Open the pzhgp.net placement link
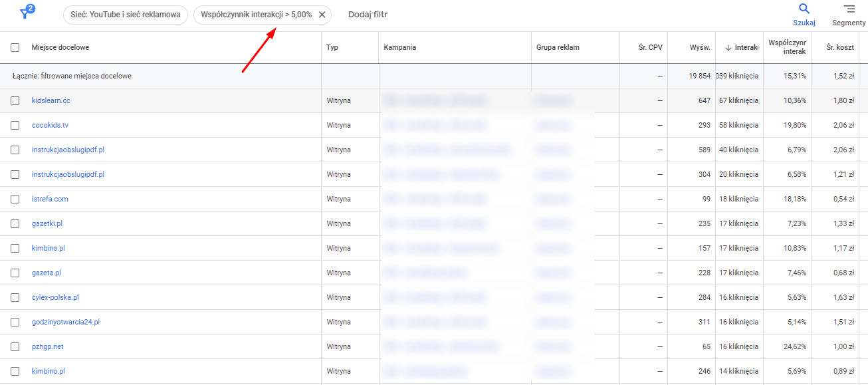The width and height of the screenshot is (868, 385). point(48,346)
